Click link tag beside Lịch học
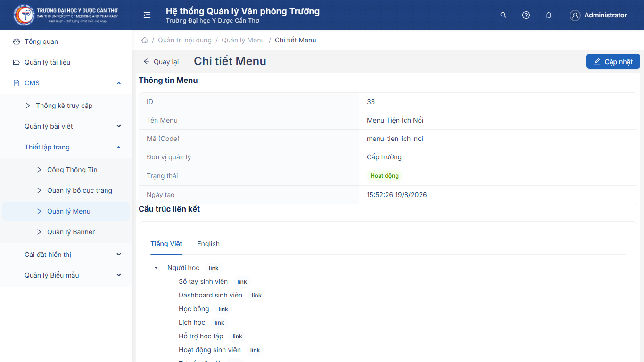 click(219, 323)
